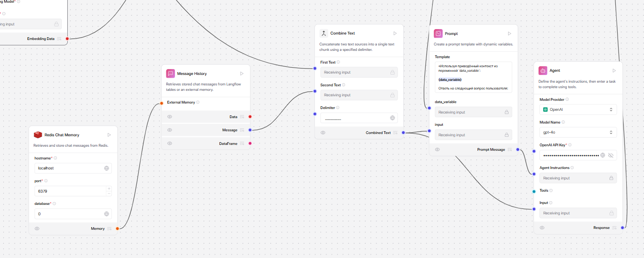Image resolution: width=644 pixels, height=258 pixels.
Task: Run the Message History component
Action: click(x=242, y=74)
